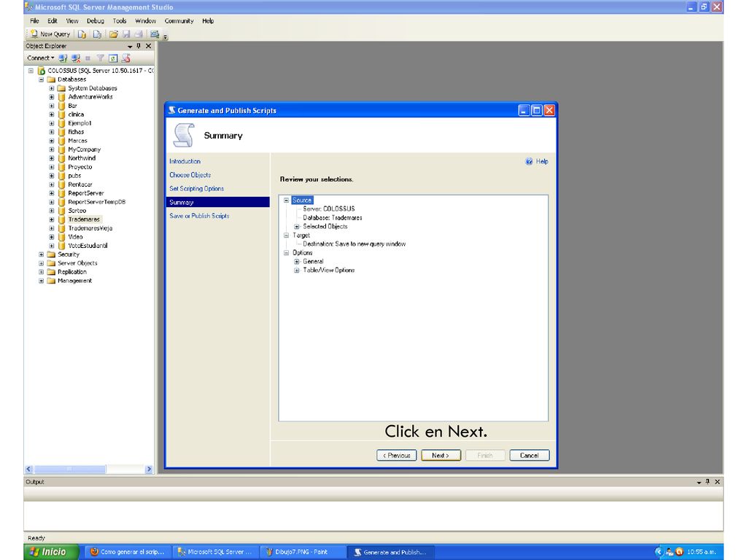The image size is (747, 560).
Task: Click the New Query toolbar button
Action: (x=50, y=34)
